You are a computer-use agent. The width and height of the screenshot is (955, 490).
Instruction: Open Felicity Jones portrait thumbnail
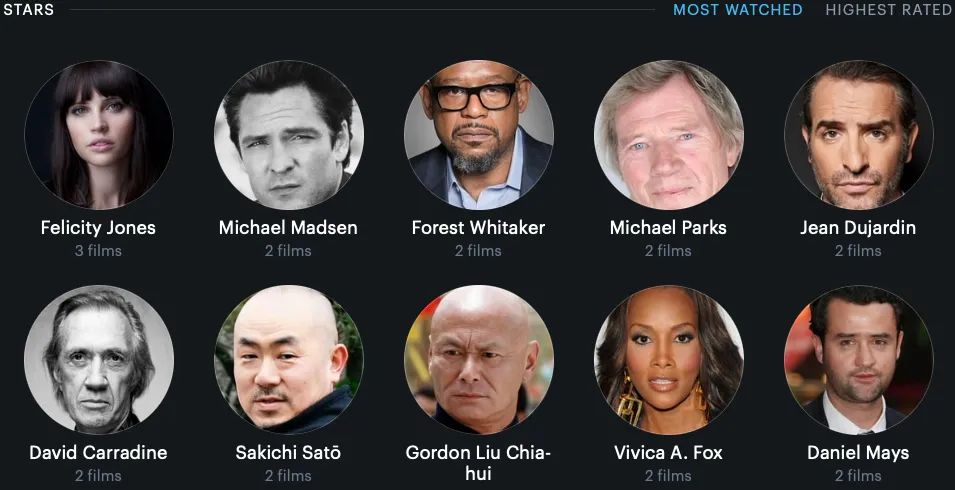(99, 135)
